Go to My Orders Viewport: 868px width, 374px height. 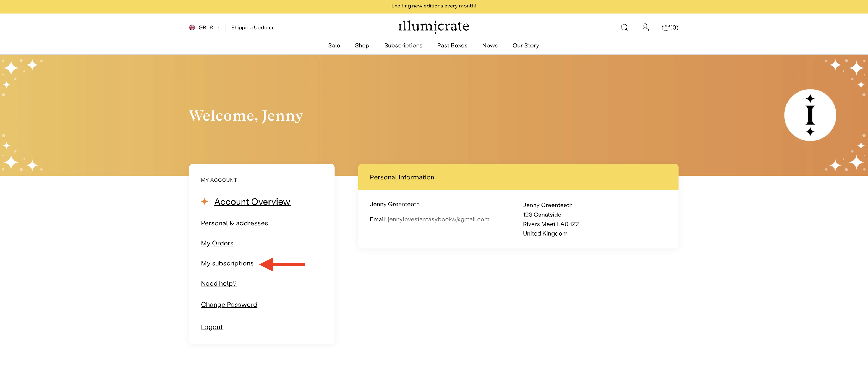[217, 243]
